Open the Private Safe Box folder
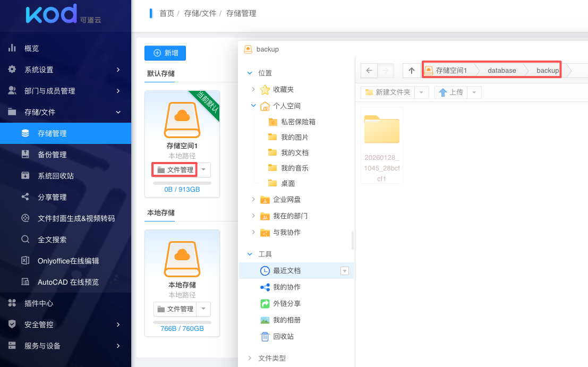This screenshot has height=367, width=588. point(298,122)
